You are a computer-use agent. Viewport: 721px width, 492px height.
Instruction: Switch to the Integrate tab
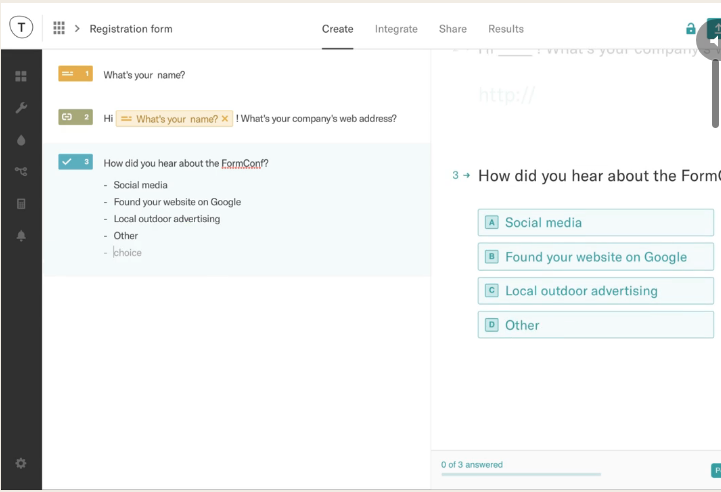pos(396,29)
